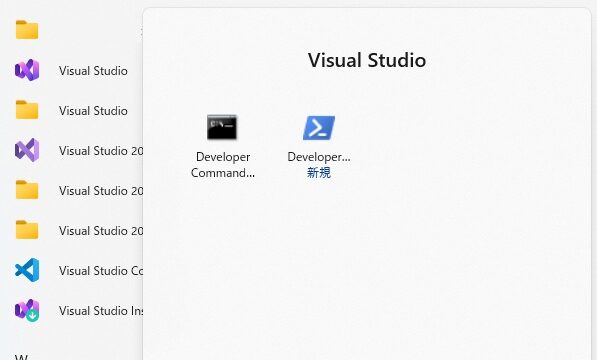
Task: Click the Visual Studio folder title heading
Action: pos(367,60)
